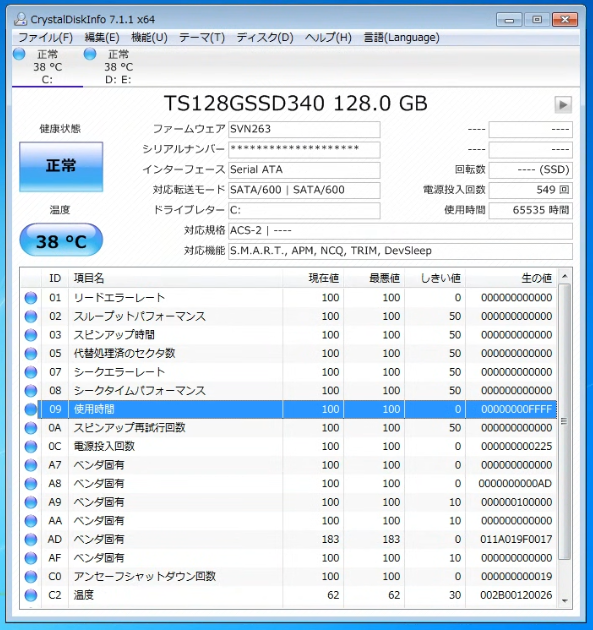
Task: Open the ヘルプ(H) menu
Action: coord(328,38)
